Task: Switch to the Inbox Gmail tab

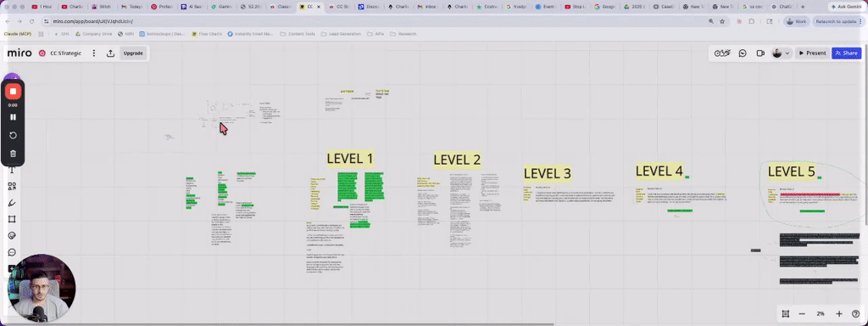Action: [427, 7]
